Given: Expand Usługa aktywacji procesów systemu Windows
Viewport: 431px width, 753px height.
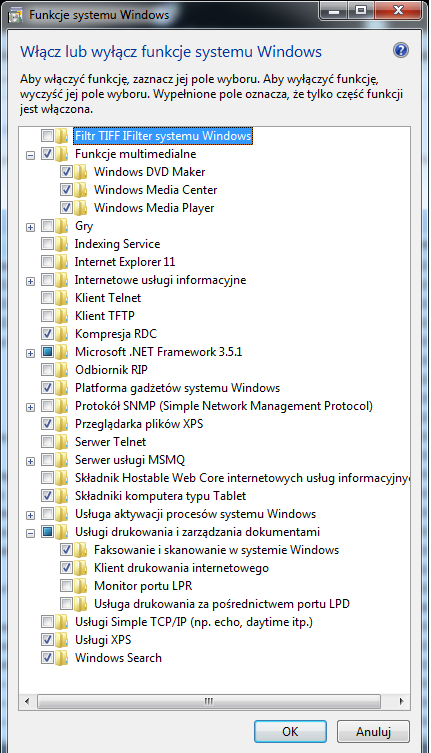Looking at the screenshot, I should click(30, 515).
